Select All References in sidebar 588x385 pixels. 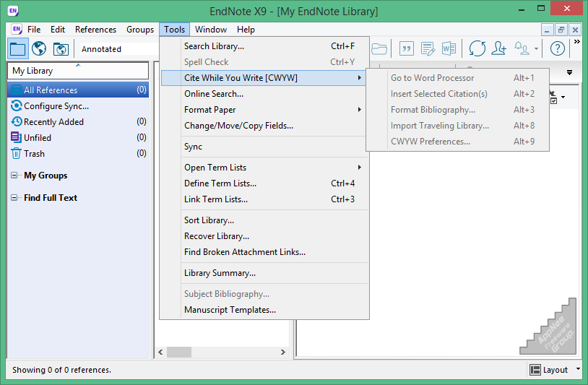coord(78,90)
